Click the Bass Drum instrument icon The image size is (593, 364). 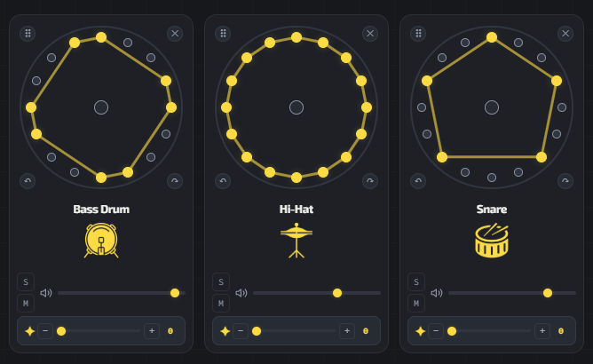coord(101,241)
